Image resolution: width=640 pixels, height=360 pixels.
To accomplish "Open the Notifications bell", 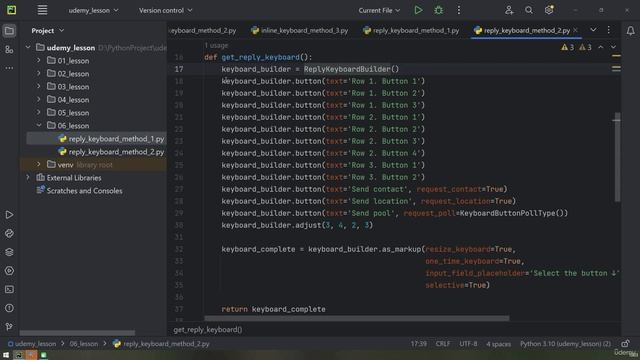I will 630,31.
